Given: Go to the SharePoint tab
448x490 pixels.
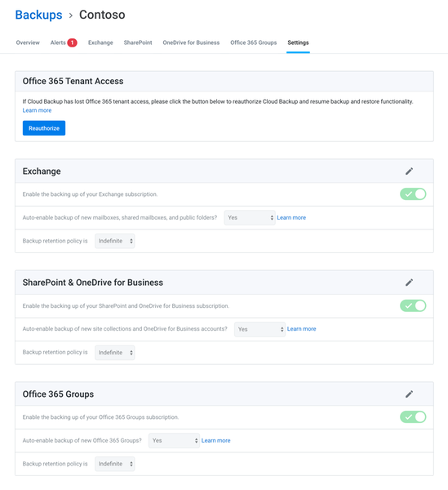Looking at the screenshot, I should pyautogui.click(x=138, y=42).
